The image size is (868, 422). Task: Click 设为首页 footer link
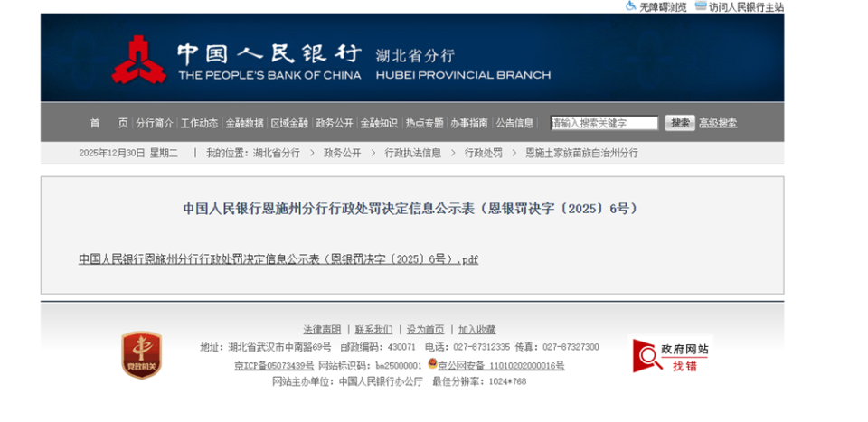click(x=425, y=330)
